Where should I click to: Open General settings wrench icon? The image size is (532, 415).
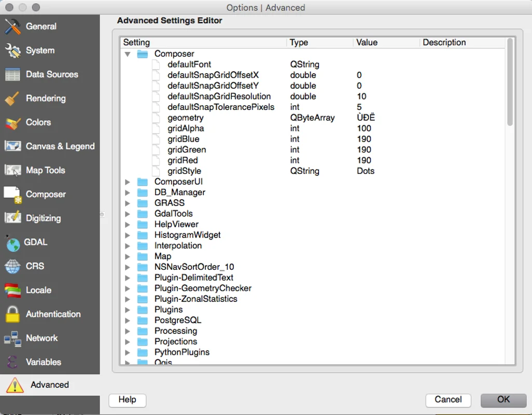pyautogui.click(x=12, y=26)
